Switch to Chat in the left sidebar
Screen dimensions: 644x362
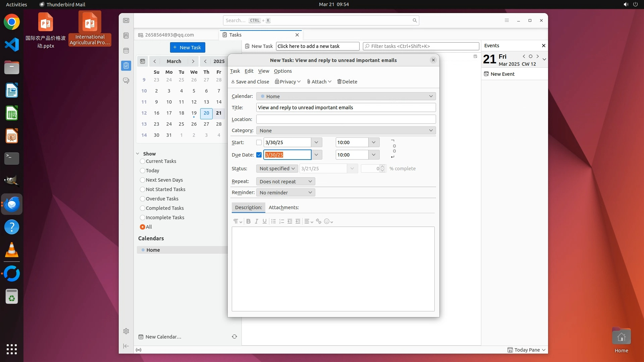pos(126,81)
